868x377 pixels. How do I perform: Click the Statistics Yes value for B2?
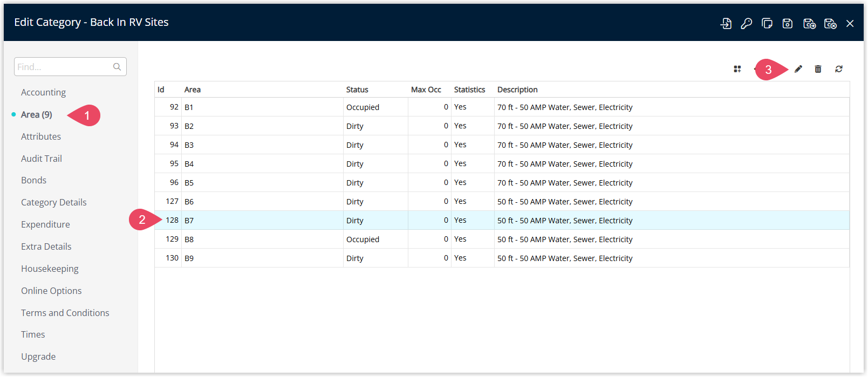[x=460, y=126]
